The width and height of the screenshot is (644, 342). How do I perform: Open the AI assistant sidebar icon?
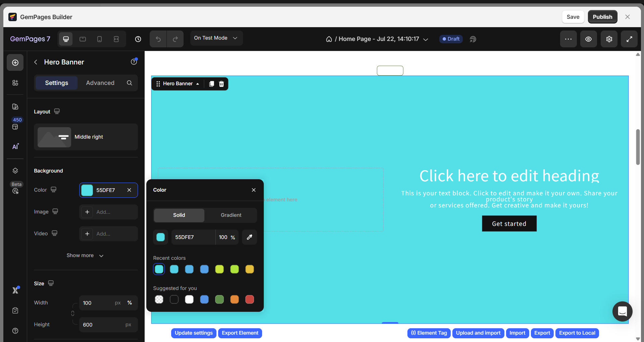click(x=15, y=147)
